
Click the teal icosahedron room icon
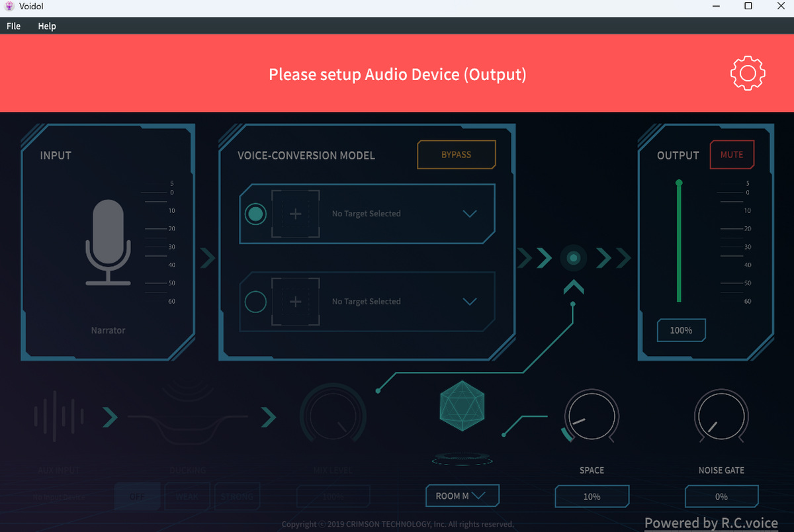click(463, 406)
